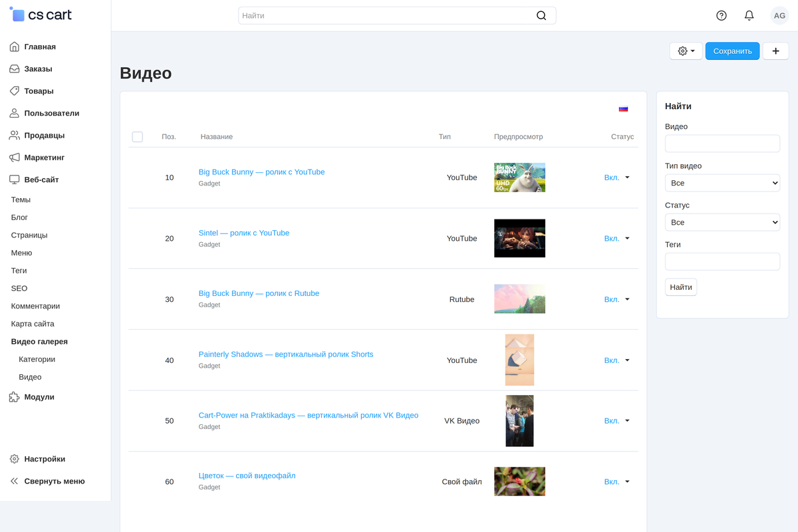This screenshot has width=798, height=532.
Task: Open the Блог menu item
Action: coord(19,217)
